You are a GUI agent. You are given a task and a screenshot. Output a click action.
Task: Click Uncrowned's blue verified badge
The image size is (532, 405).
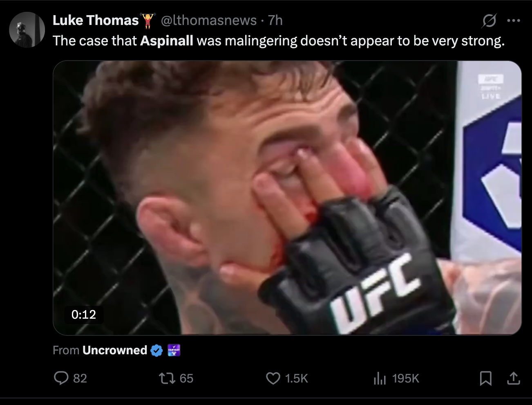point(156,351)
